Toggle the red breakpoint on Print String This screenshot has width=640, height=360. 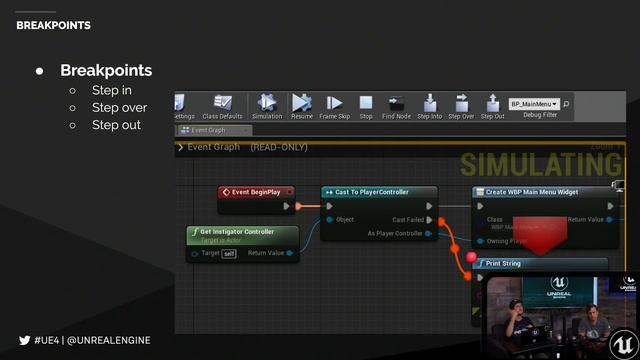coord(471,257)
